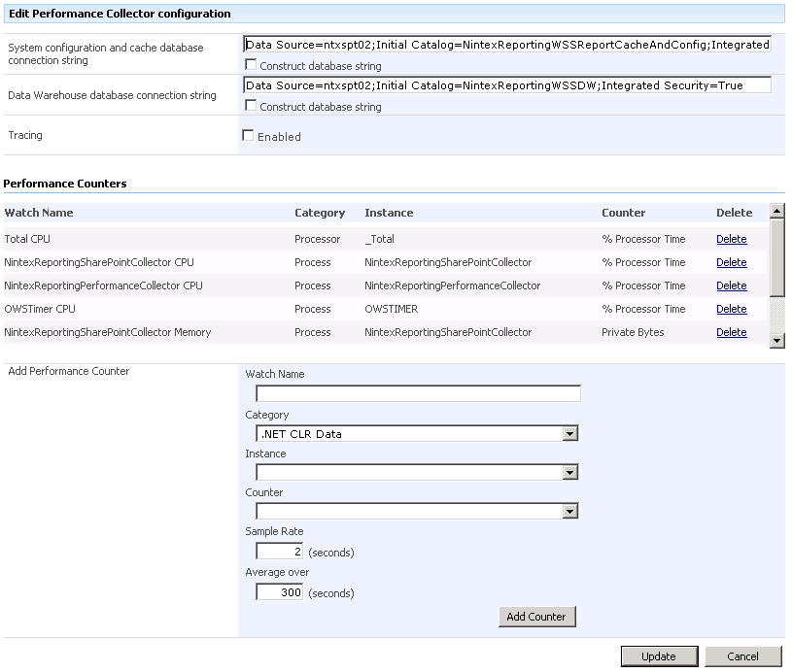The image size is (792, 672).
Task: Delete the NintexReportingPerformanceCollector CPU counter
Action: pyautogui.click(x=731, y=286)
